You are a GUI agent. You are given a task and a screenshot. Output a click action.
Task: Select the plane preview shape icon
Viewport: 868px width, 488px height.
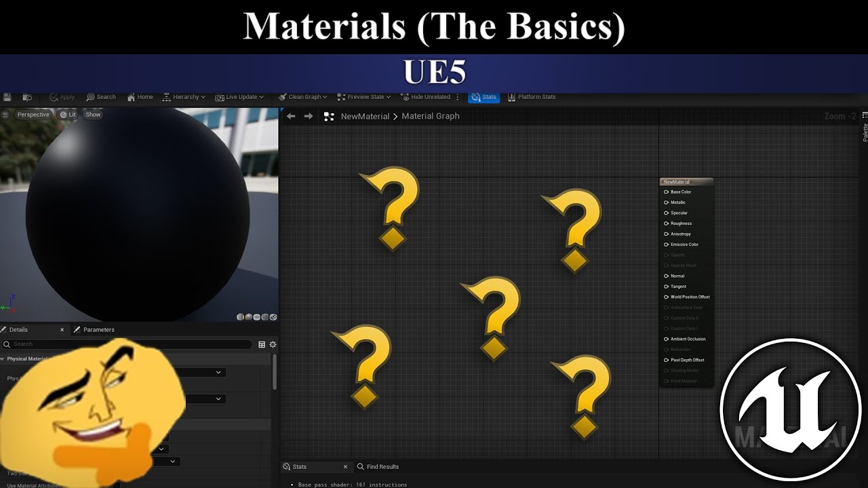(x=257, y=317)
